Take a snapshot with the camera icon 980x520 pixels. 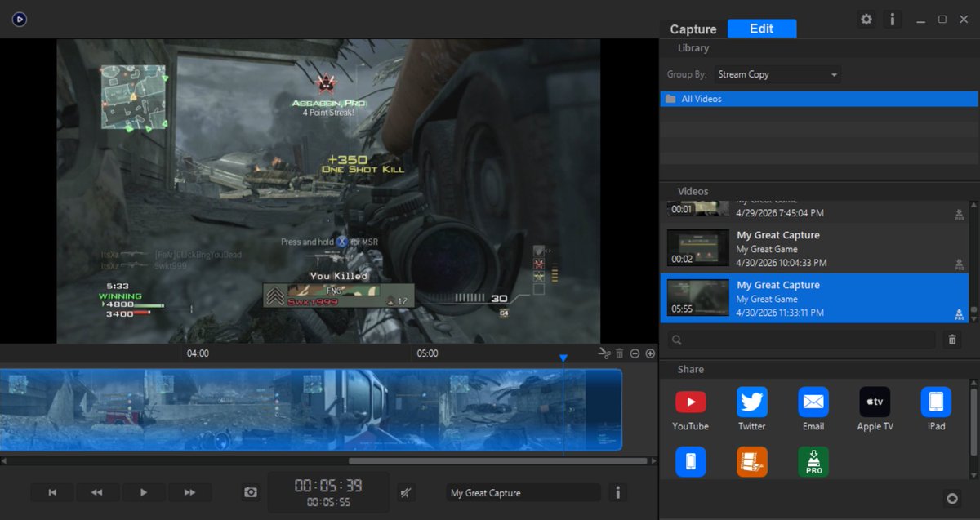coord(251,492)
